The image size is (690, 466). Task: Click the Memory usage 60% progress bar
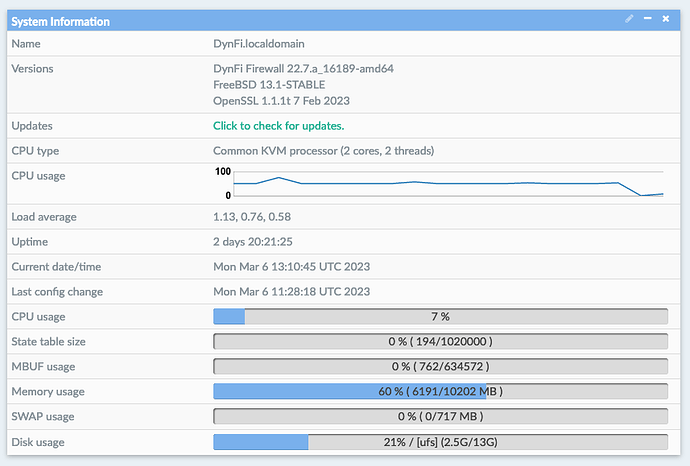(440, 391)
